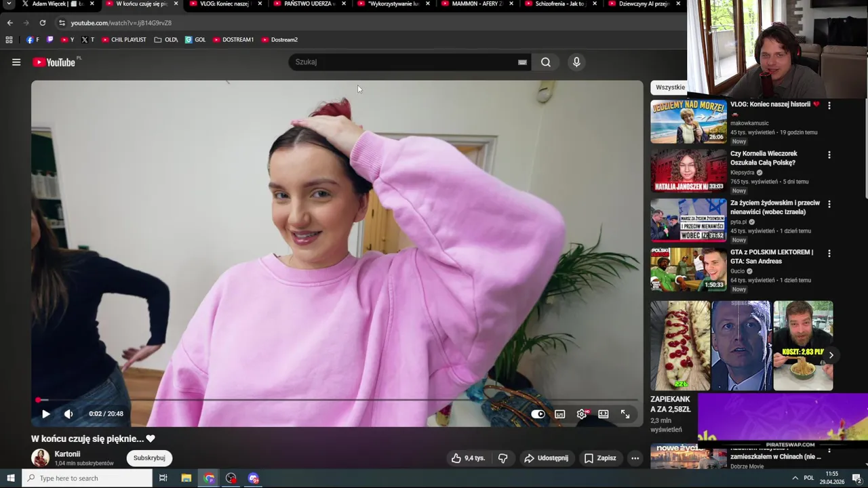
Task: Mute the video volume speaker icon
Action: (x=68, y=414)
